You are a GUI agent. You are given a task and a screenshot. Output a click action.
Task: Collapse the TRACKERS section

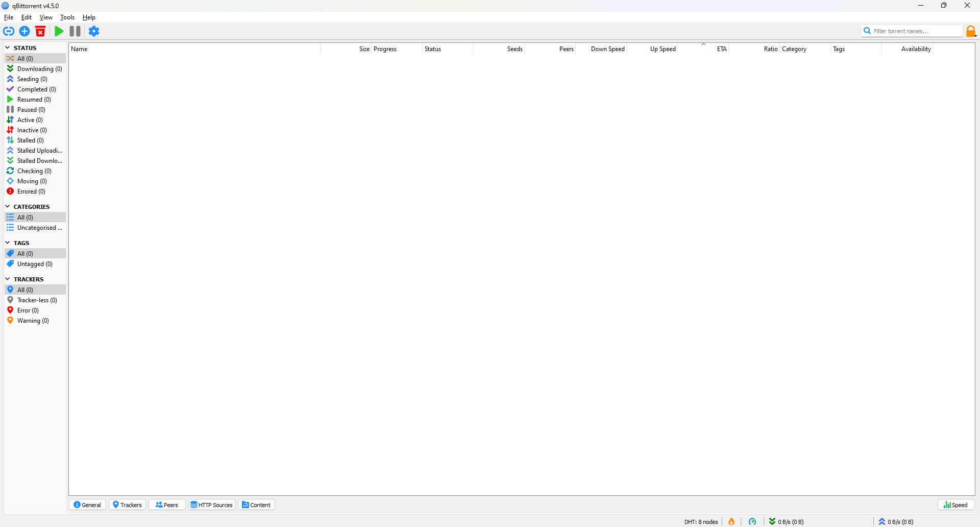[x=8, y=279]
